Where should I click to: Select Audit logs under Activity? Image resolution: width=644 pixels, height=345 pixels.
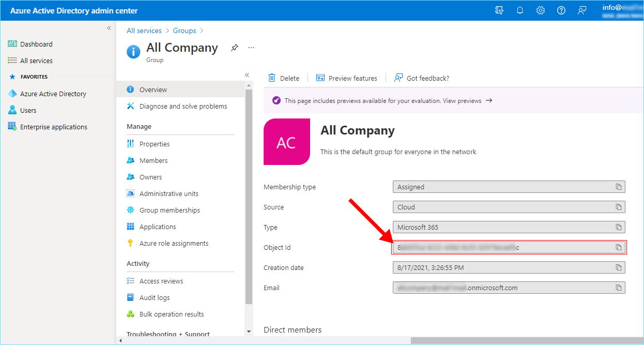click(155, 297)
